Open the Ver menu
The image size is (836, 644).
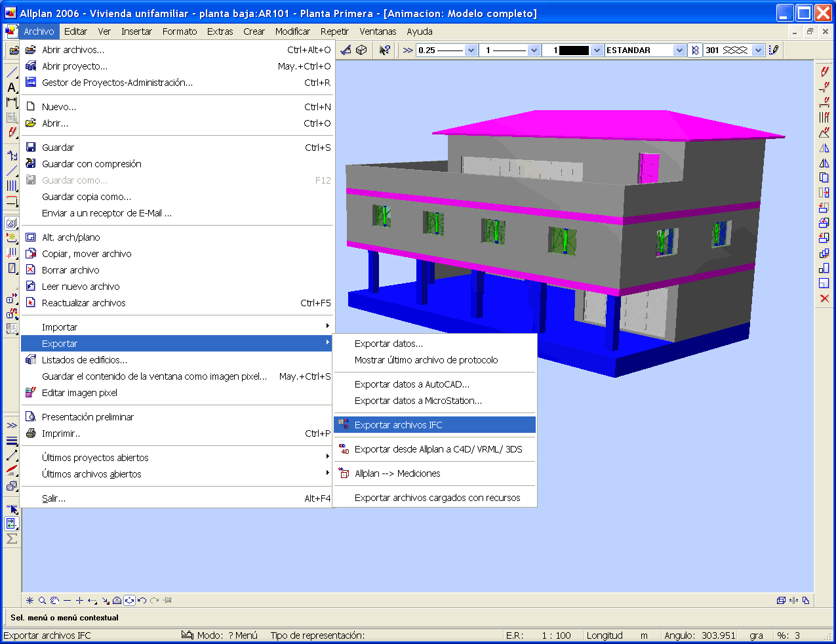pyautogui.click(x=104, y=31)
